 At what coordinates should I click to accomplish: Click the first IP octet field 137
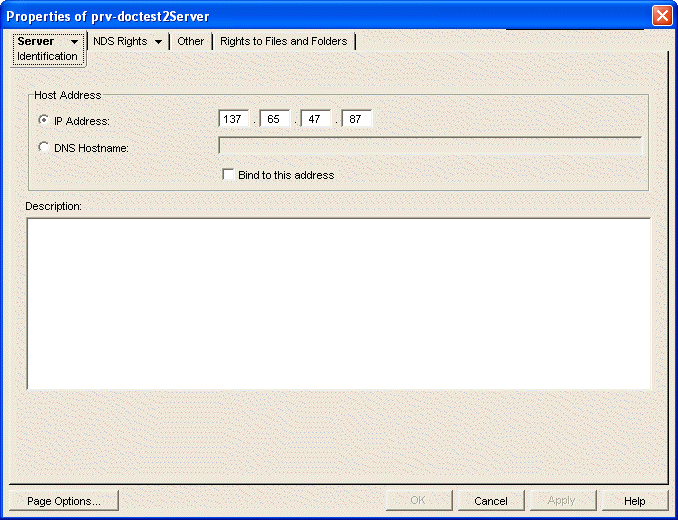tap(234, 119)
